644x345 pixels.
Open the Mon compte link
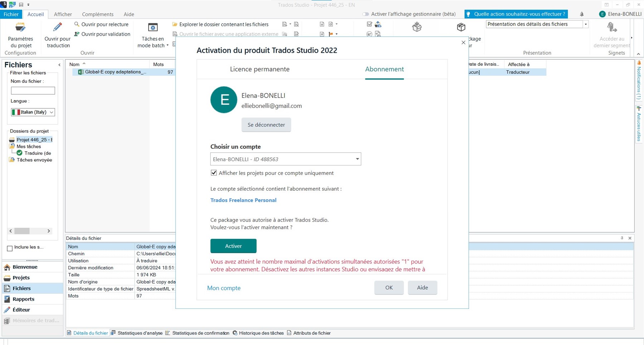point(224,288)
